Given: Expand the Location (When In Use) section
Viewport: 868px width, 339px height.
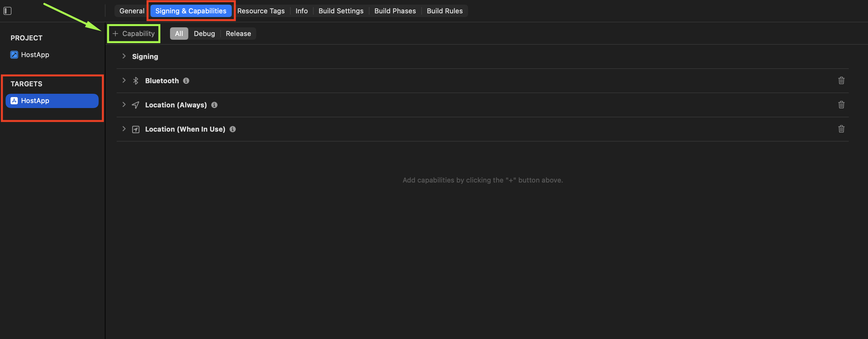Looking at the screenshot, I should (124, 129).
